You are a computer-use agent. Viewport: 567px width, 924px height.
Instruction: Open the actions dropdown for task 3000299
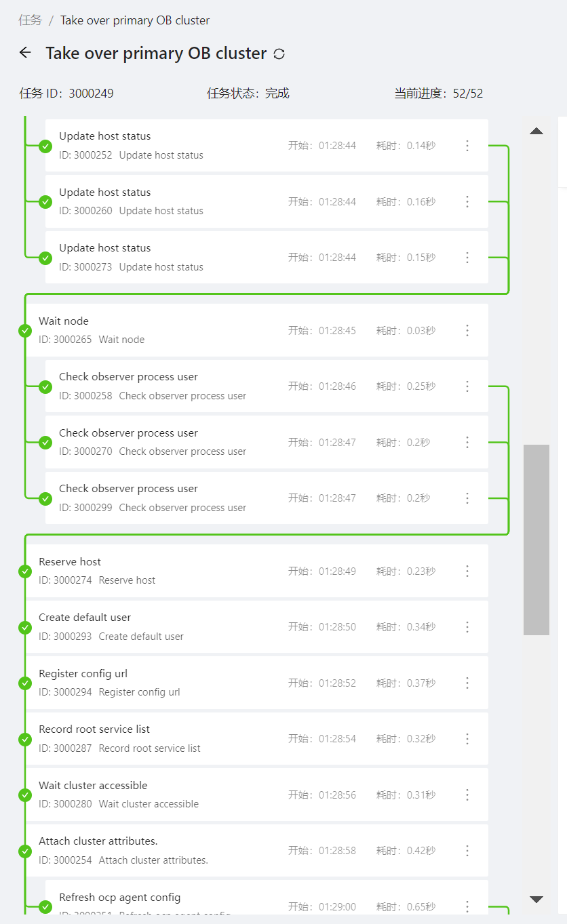click(x=467, y=498)
